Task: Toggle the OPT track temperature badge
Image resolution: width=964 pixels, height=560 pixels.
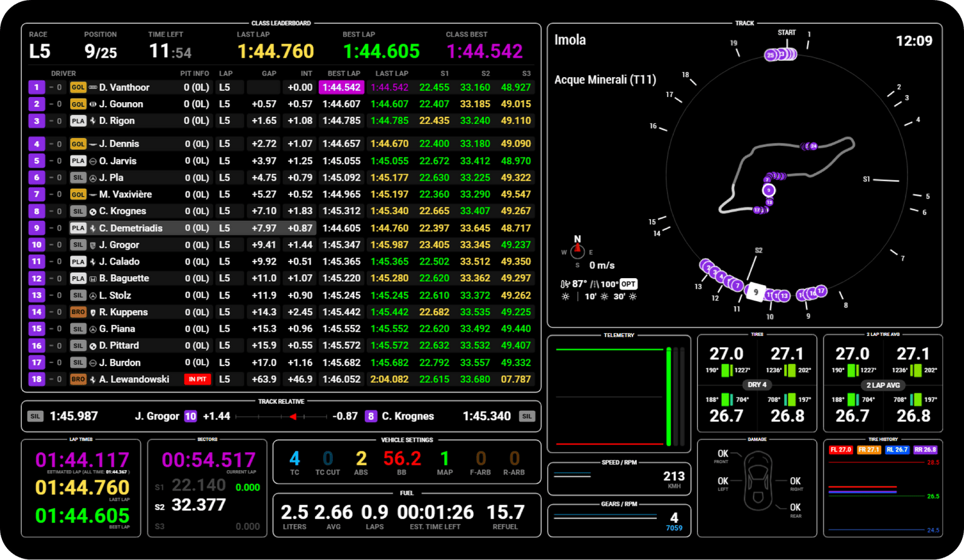Action: coord(628,283)
